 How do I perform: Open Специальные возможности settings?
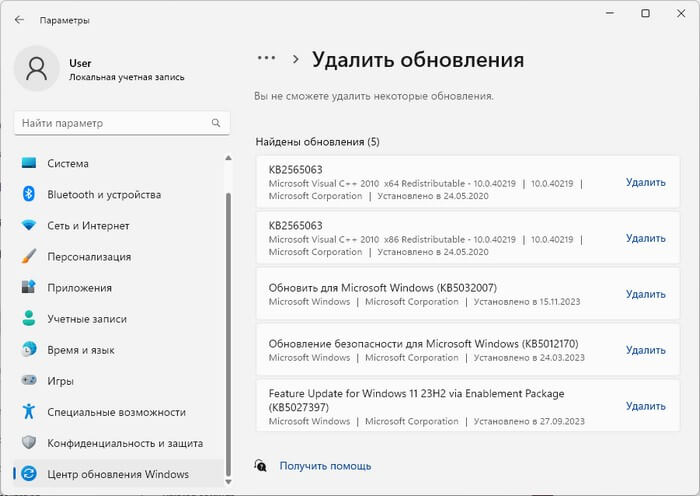pyautogui.click(x=117, y=412)
